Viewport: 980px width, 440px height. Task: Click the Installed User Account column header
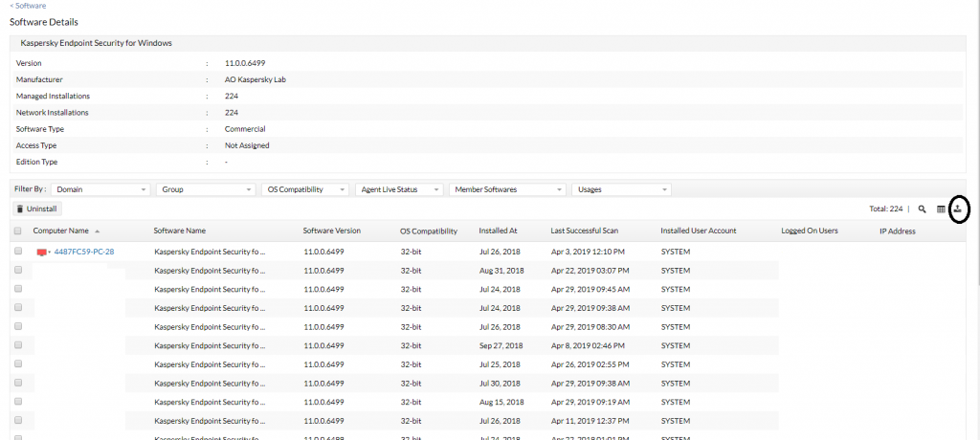(698, 231)
